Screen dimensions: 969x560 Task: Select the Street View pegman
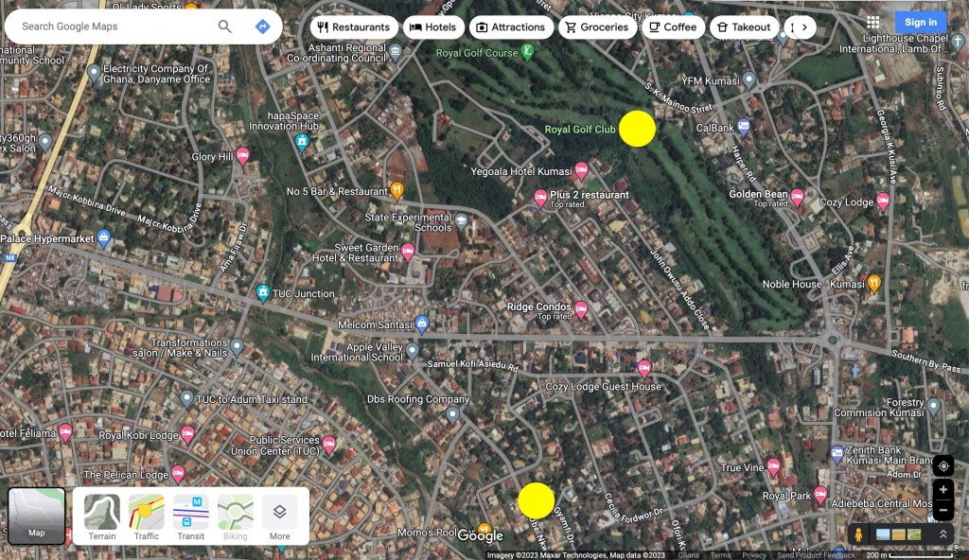click(x=858, y=534)
